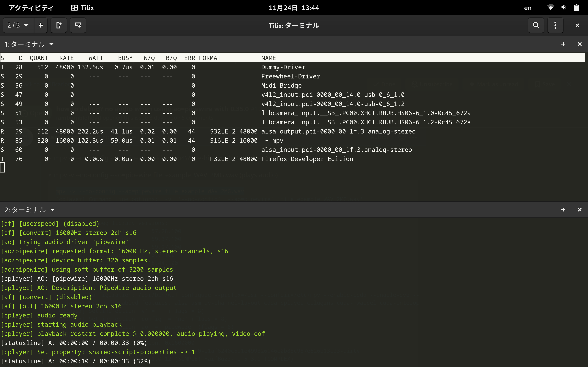Click the Wi-Fi status icon
The width and height of the screenshot is (588, 367).
(x=551, y=7)
